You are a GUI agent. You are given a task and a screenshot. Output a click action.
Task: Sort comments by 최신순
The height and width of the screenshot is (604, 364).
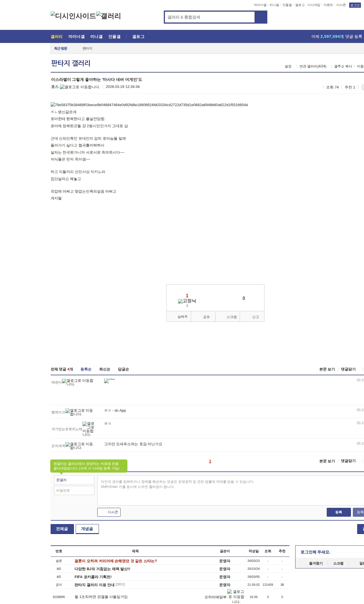[105, 369]
